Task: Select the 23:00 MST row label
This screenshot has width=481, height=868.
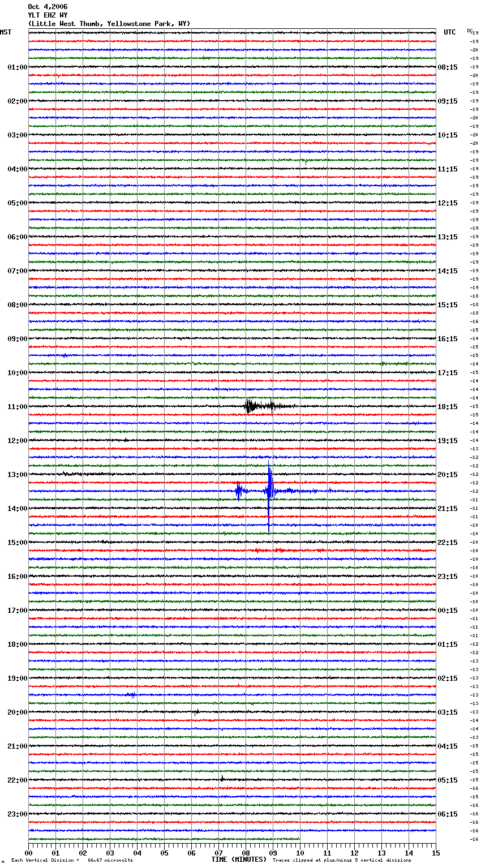Action: click(17, 814)
